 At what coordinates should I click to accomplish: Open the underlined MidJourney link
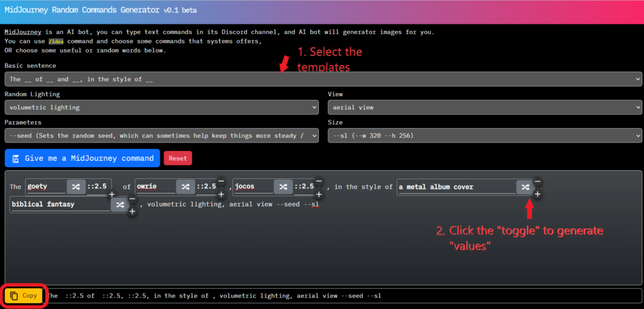pos(23,32)
